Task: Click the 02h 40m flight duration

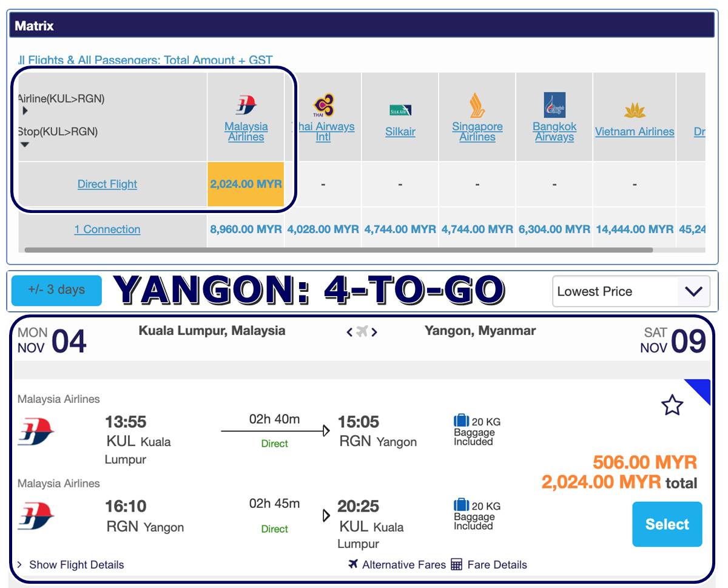Action: pyautogui.click(x=274, y=419)
